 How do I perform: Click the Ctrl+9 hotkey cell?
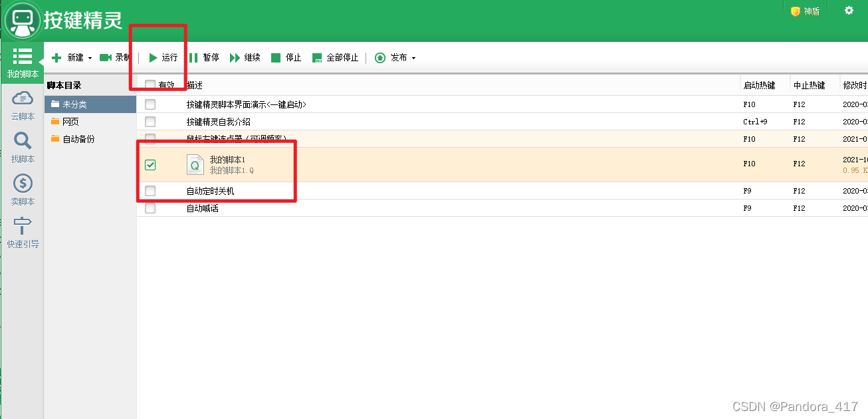pyautogui.click(x=755, y=122)
